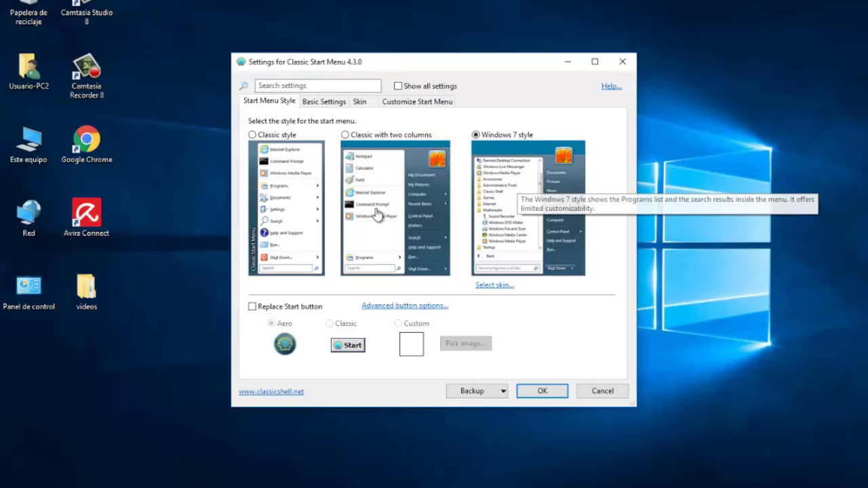Image resolution: width=868 pixels, height=488 pixels.
Task: Click the Classic Start button image
Action: 348,345
